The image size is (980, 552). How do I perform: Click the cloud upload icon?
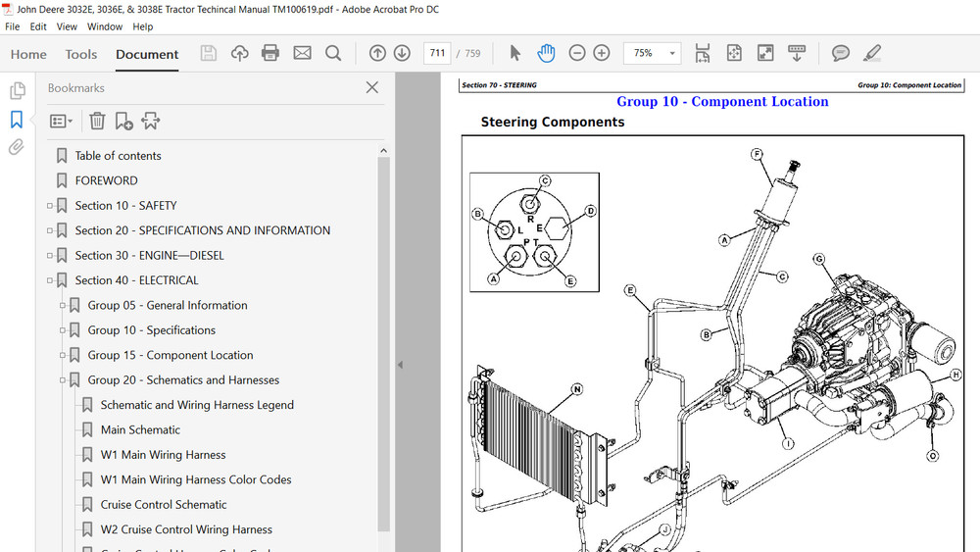coord(239,53)
